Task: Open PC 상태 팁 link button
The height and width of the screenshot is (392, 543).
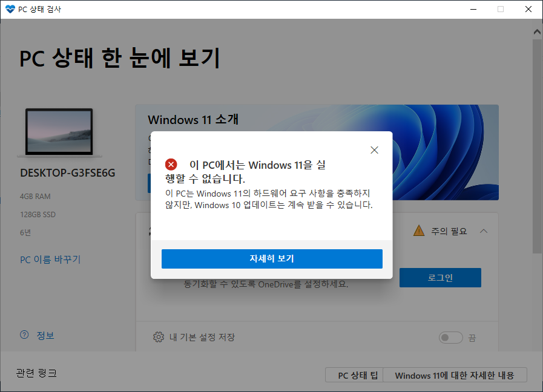Action: click(354, 375)
